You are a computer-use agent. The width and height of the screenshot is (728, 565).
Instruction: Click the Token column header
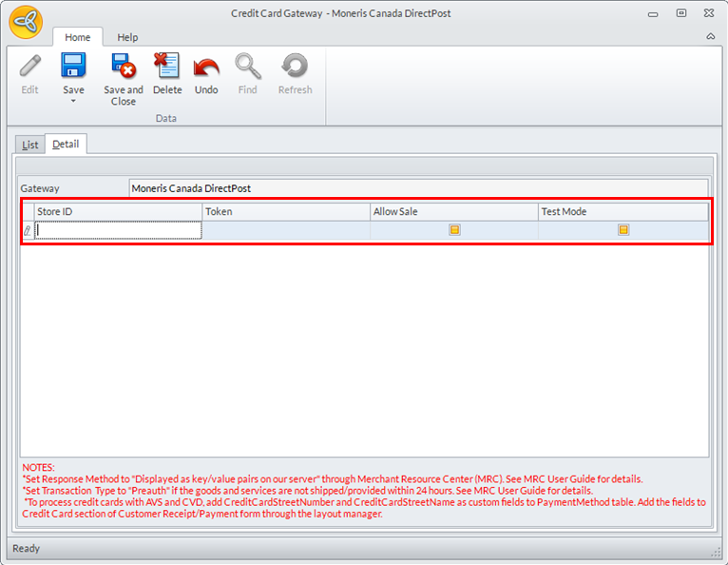coord(286,211)
